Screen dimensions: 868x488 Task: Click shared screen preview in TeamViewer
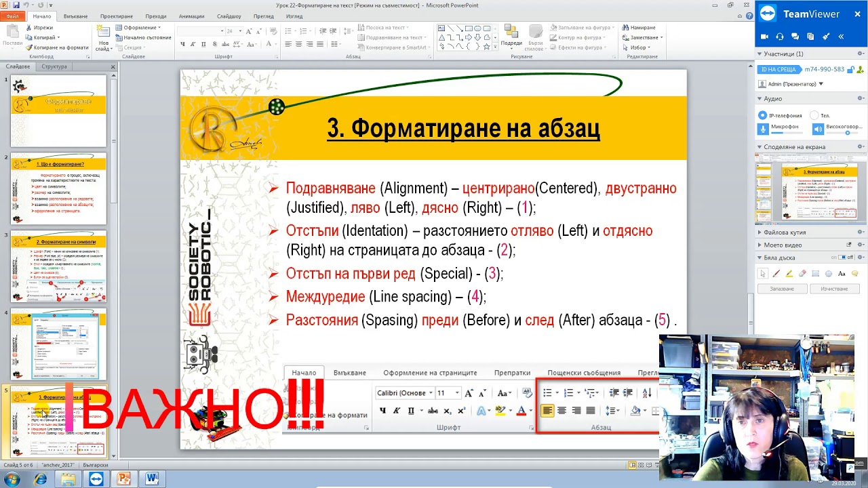(810, 188)
